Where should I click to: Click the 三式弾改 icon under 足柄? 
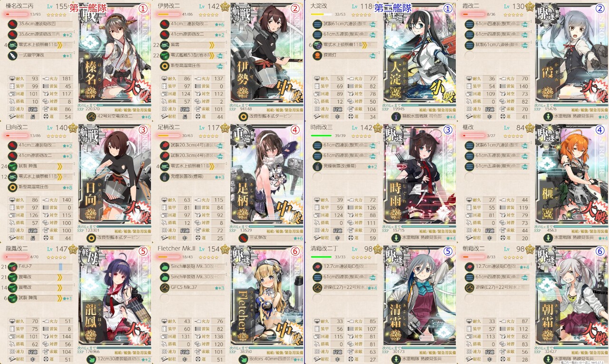(x=242, y=238)
